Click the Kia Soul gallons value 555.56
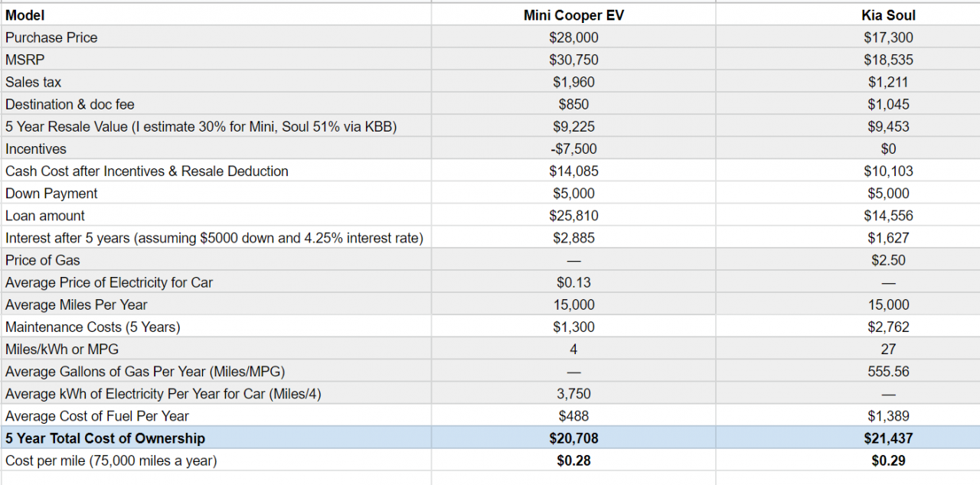This screenshot has height=485, width=980. pos(888,372)
